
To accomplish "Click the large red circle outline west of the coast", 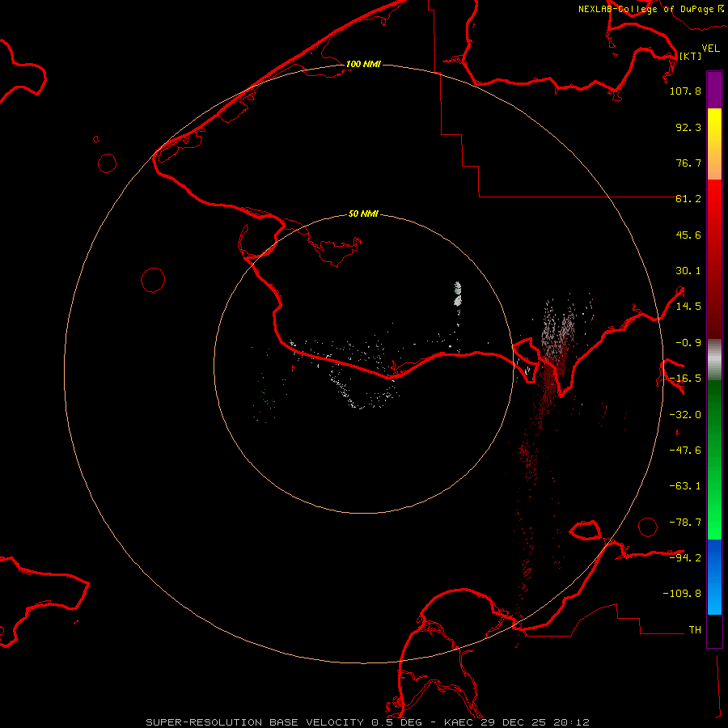I will pyautogui.click(x=153, y=280).
